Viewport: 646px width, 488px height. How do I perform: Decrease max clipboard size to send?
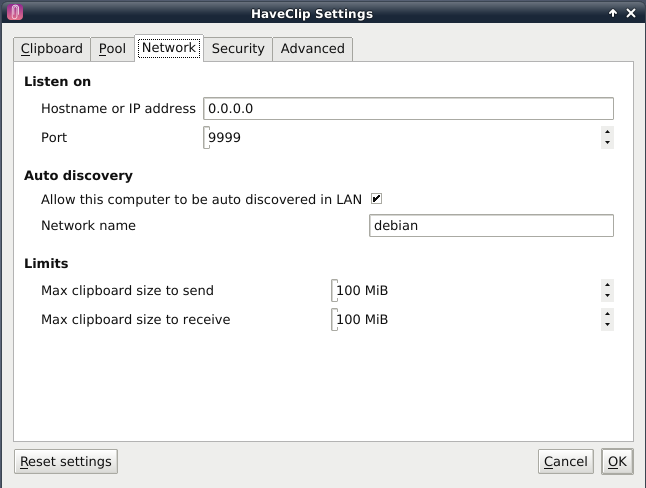607,296
